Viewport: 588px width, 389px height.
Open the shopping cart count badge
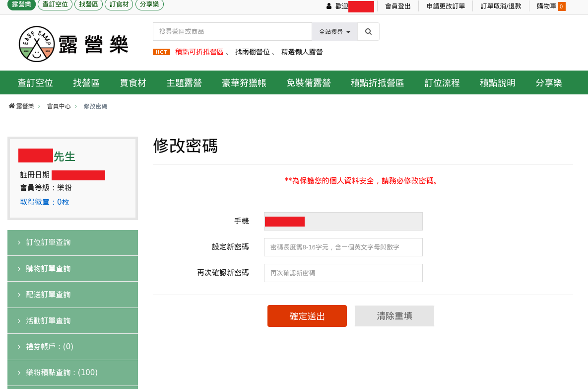click(x=561, y=6)
